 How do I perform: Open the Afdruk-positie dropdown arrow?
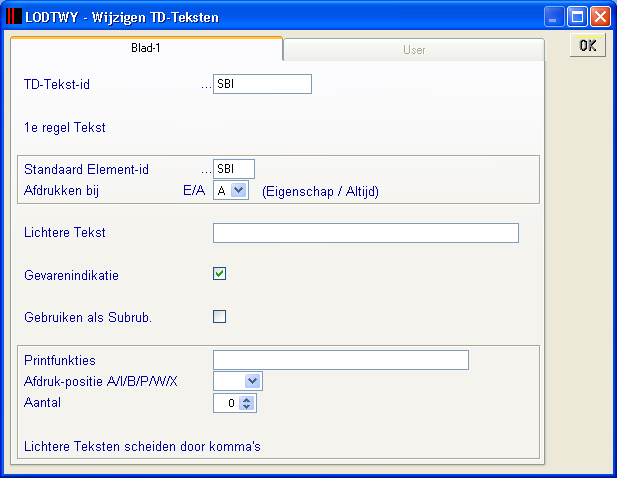[x=253, y=381]
